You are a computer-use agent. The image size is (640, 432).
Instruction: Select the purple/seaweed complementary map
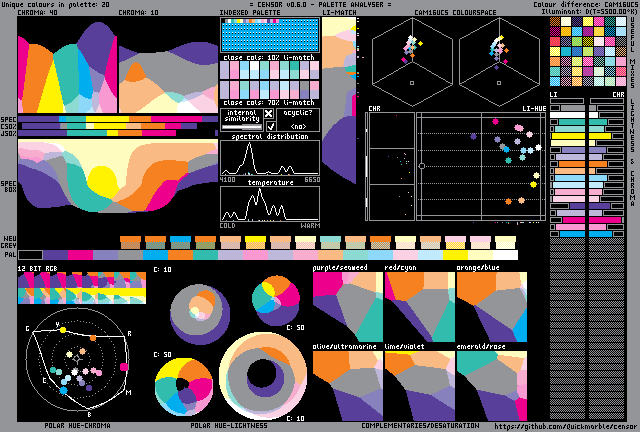click(347, 307)
